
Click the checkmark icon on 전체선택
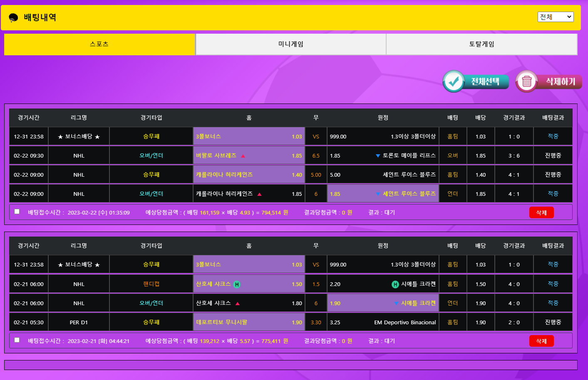click(x=454, y=81)
